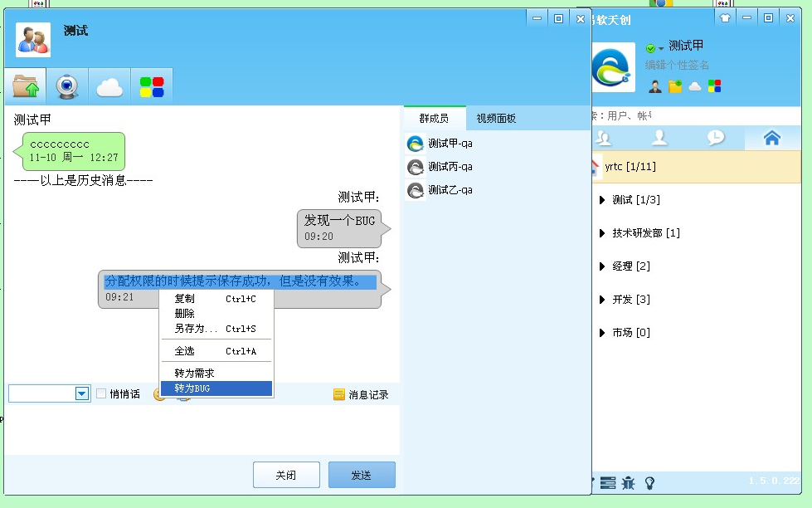Image resolution: width=812 pixels, height=508 pixels.
Task: Click the 测试 group title in chat header
Action: [x=75, y=31]
